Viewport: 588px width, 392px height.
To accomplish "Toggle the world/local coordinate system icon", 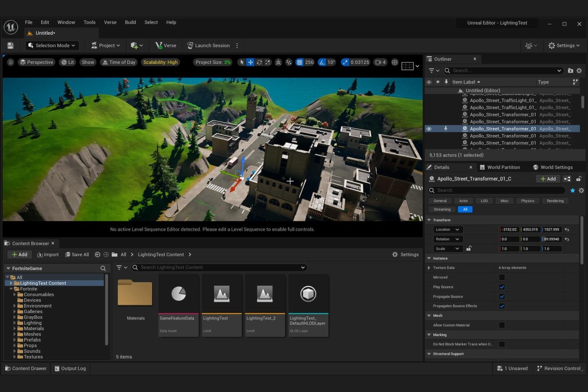I will 278,62.
